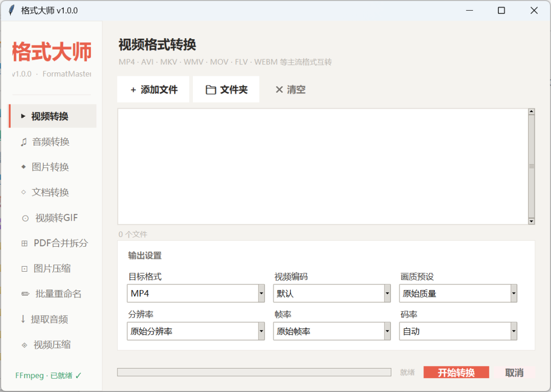Maximize the 格式大师 window

tap(502, 11)
